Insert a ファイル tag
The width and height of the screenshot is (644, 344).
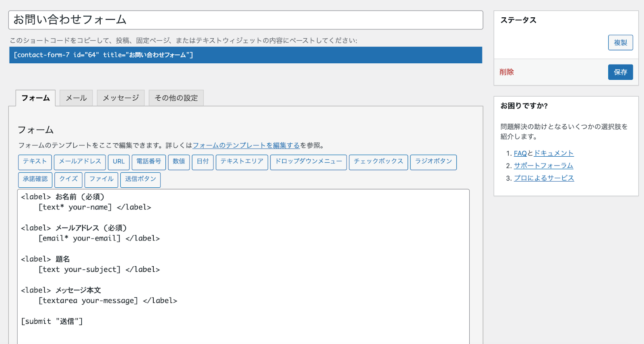101,180
